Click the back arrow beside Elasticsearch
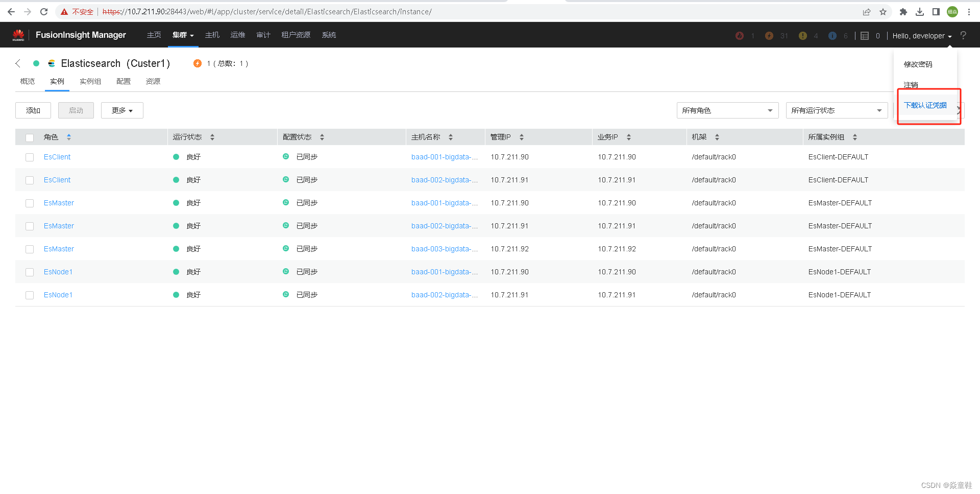Screen dimensions: 980x494 pyautogui.click(x=18, y=63)
